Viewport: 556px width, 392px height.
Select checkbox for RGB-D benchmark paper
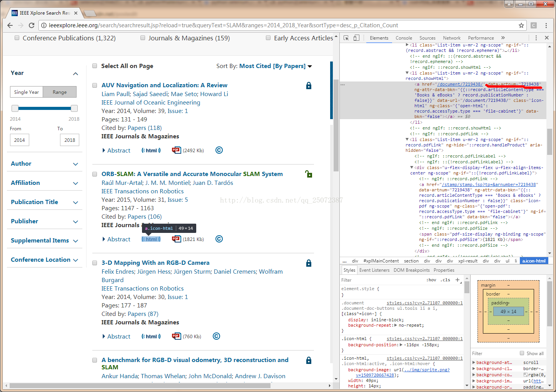coord(95,360)
